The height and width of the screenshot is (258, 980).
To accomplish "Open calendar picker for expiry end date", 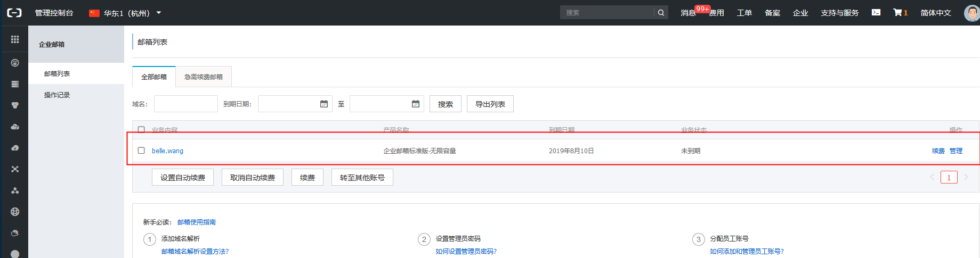I will click(x=415, y=104).
